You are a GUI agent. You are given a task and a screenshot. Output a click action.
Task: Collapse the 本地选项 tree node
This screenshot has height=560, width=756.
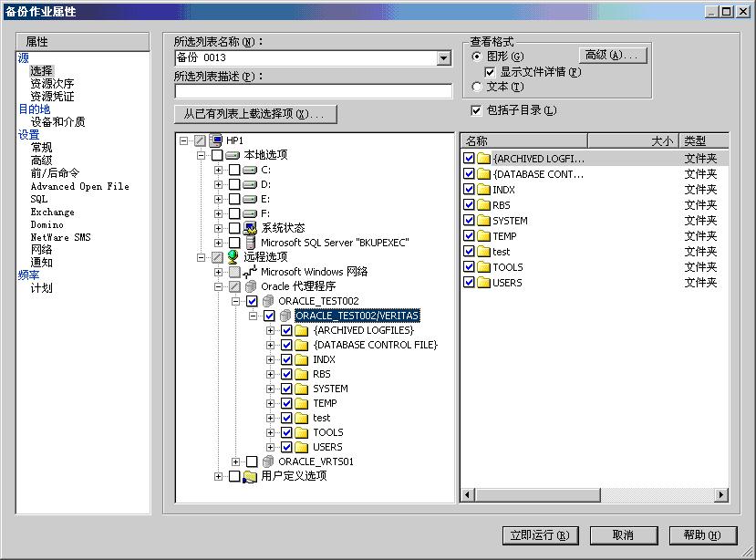tap(202, 155)
